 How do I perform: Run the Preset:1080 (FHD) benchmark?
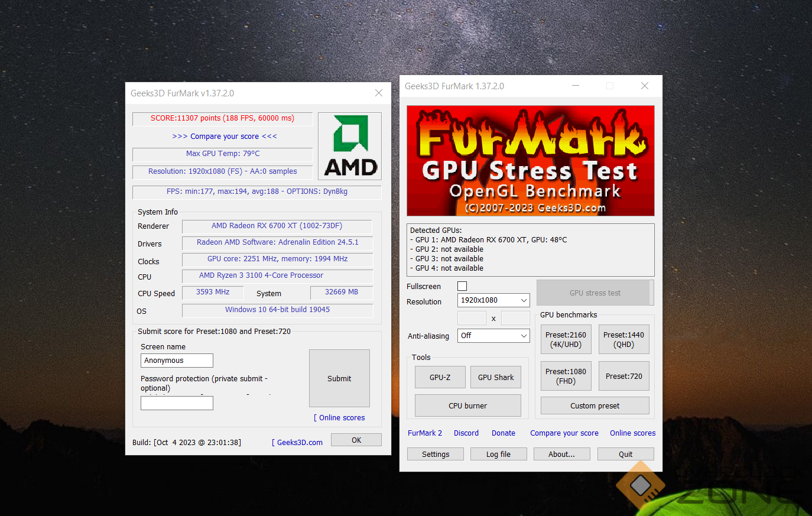click(566, 377)
